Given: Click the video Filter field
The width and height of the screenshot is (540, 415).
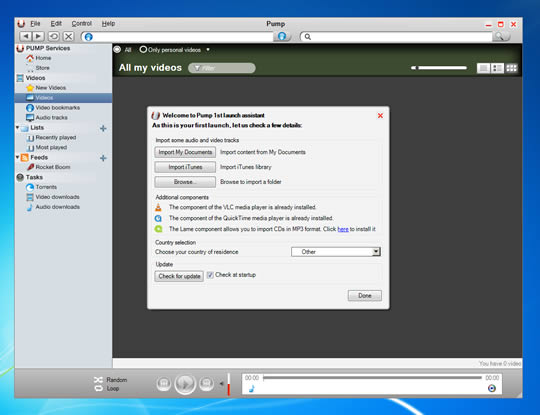Looking at the screenshot, I should pos(222,68).
